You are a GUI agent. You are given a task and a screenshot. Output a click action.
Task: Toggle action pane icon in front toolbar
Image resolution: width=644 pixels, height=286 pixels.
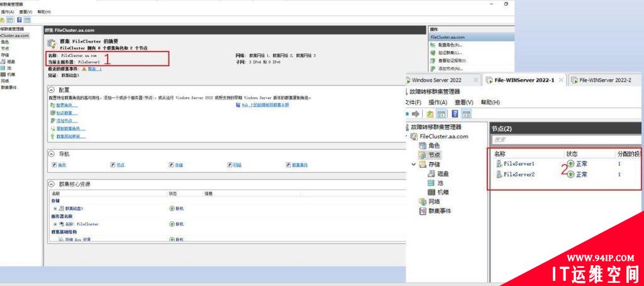click(x=466, y=114)
